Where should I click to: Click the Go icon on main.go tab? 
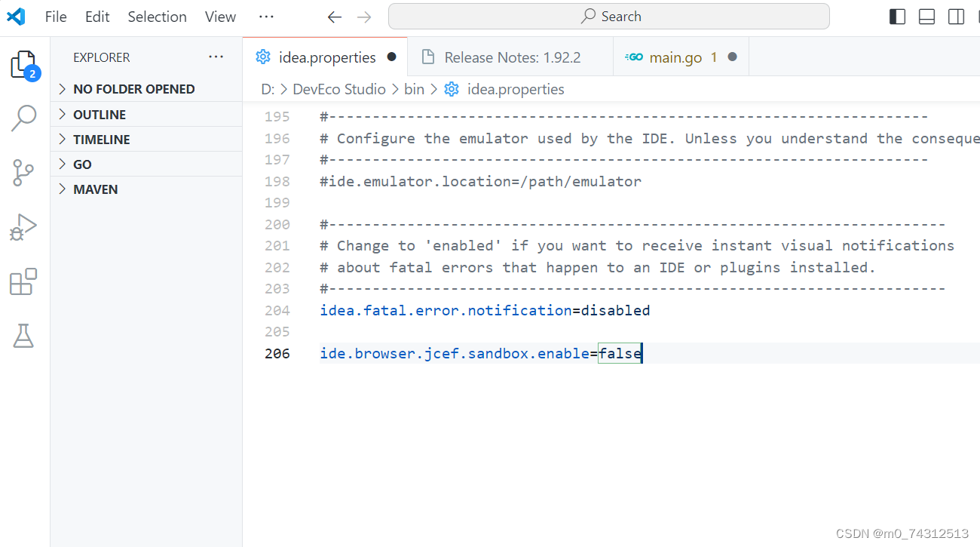point(634,57)
